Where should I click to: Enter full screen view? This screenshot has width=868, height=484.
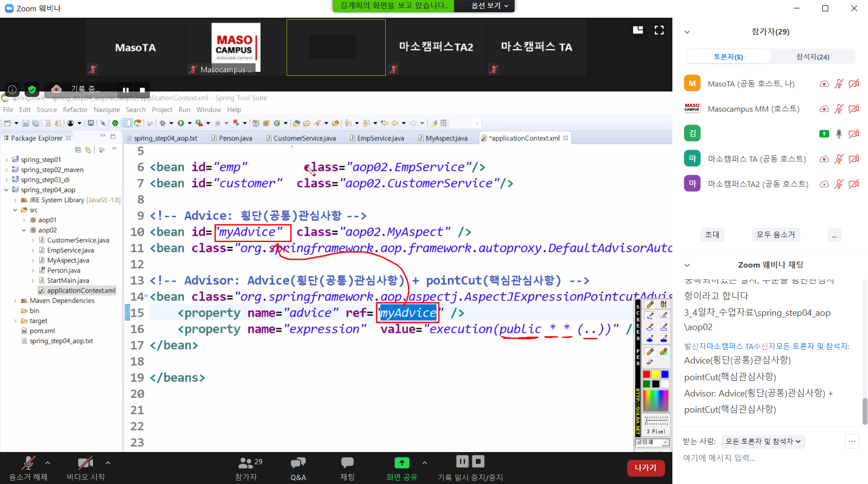[x=659, y=30]
